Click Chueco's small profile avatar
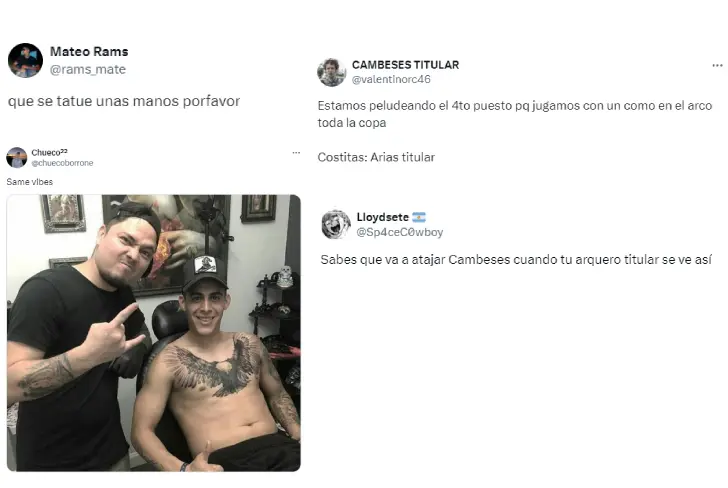This screenshot has width=728, height=488. 17,157
